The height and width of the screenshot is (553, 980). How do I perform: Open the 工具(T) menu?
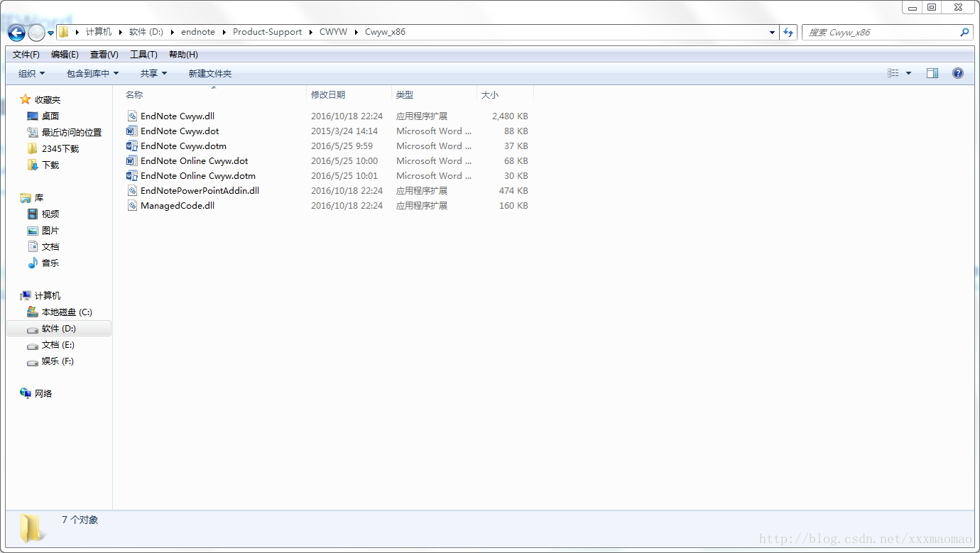click(x=143, y=55)
